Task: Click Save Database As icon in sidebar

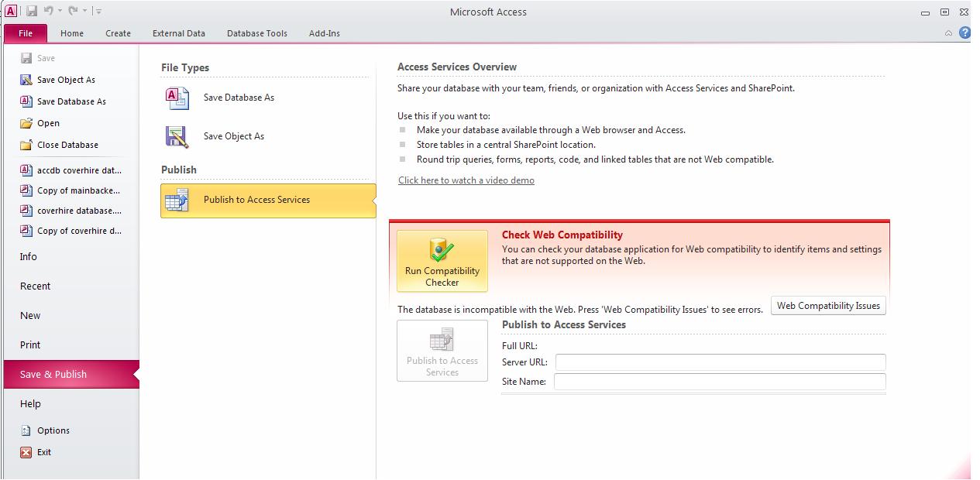Action: tap(26, 101)
